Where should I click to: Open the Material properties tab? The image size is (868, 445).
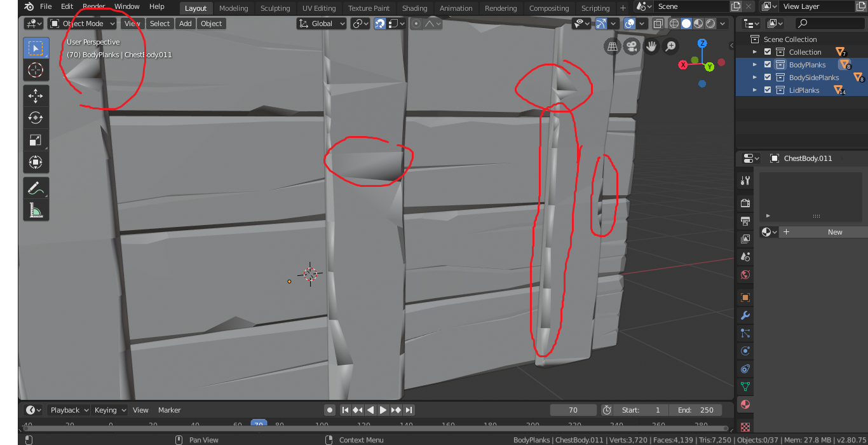[745, 404]
